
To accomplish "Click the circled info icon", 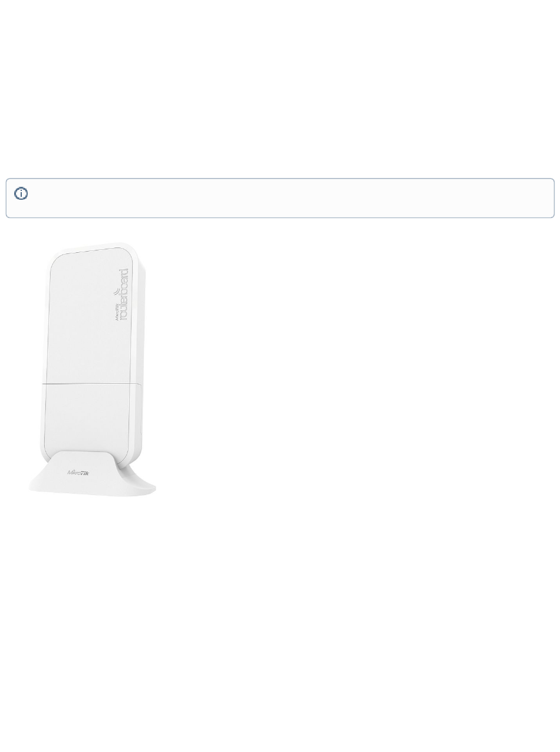I will [x=21, y=193].
